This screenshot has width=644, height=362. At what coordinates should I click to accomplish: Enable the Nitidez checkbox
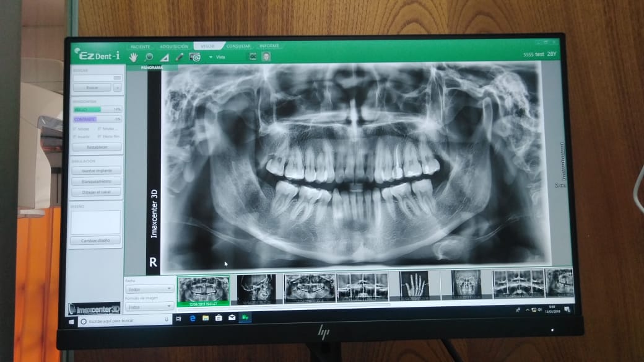coord(75,128)
